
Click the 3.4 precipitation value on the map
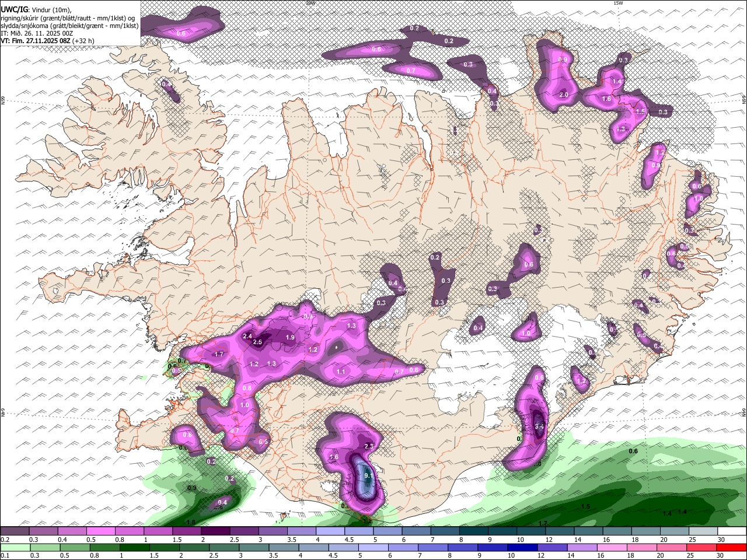click(x=539, y=427)
